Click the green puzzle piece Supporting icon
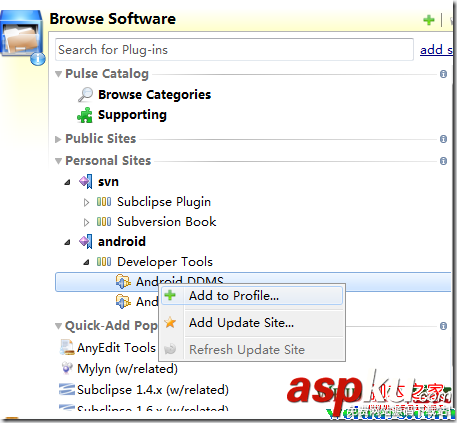 85,115
